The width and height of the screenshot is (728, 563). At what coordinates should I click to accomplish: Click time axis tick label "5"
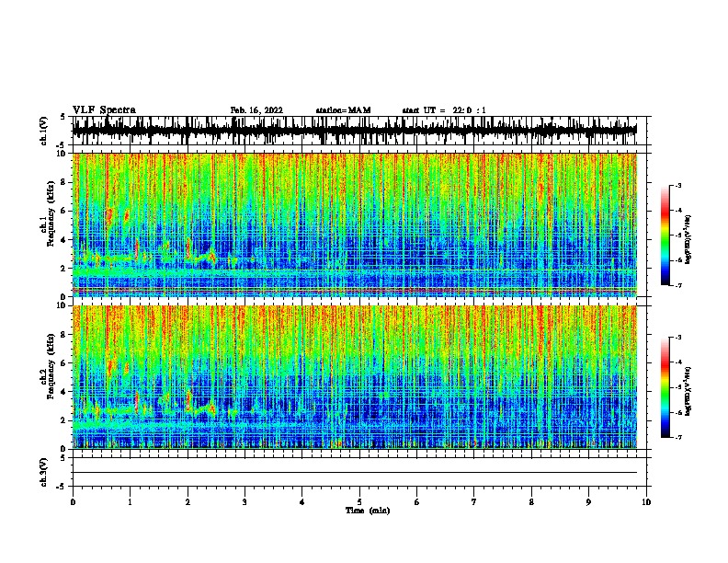(x=359, y=502)
